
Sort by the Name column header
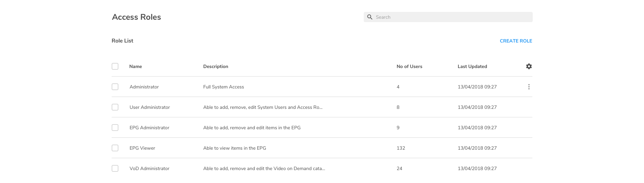point(135,66)
